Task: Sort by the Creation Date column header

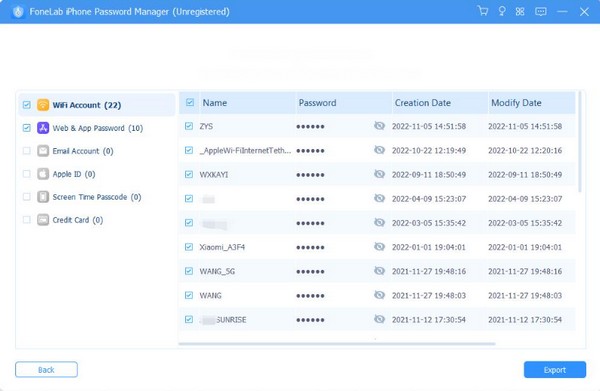Action: pyautogui.click(x=440, y=103)
